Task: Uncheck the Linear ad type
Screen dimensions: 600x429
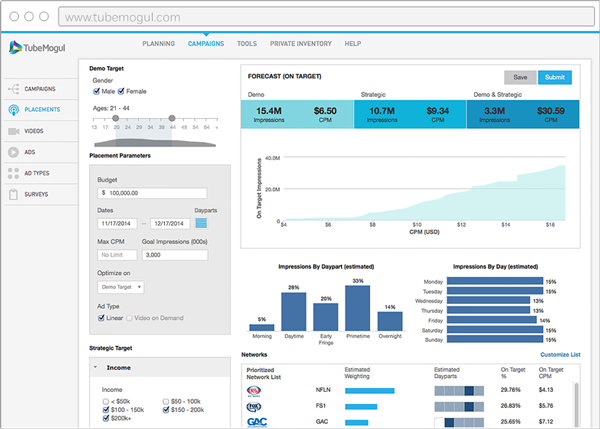Action: pos(101,318)
